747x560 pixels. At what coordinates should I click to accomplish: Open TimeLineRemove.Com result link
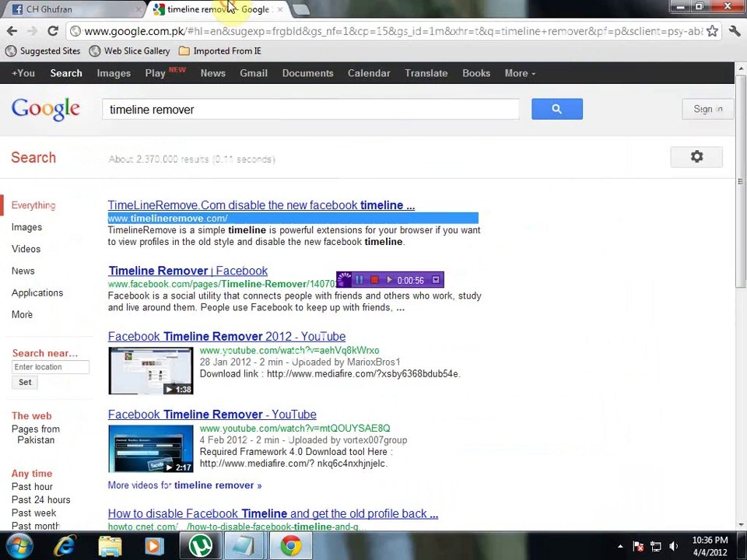click(261, 205)
